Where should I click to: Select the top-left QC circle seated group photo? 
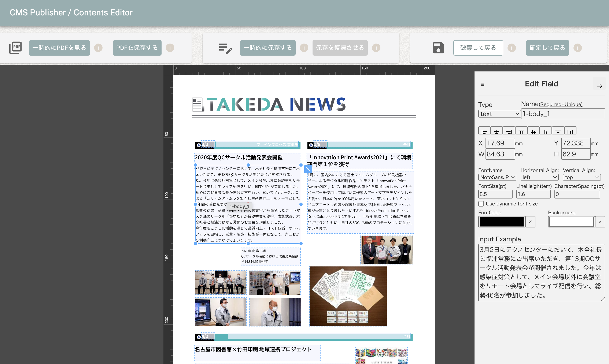221,283
